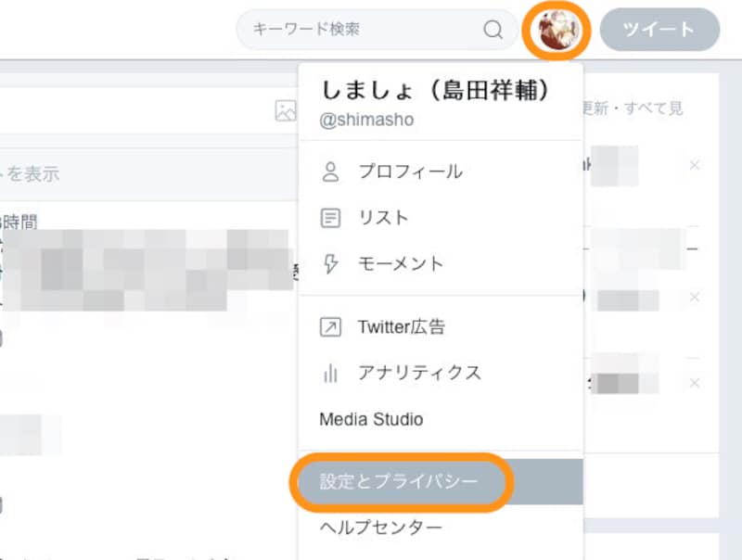Click the モーメント lightning icon
This screenshot has width=742, height=560.
click(331, 264)
